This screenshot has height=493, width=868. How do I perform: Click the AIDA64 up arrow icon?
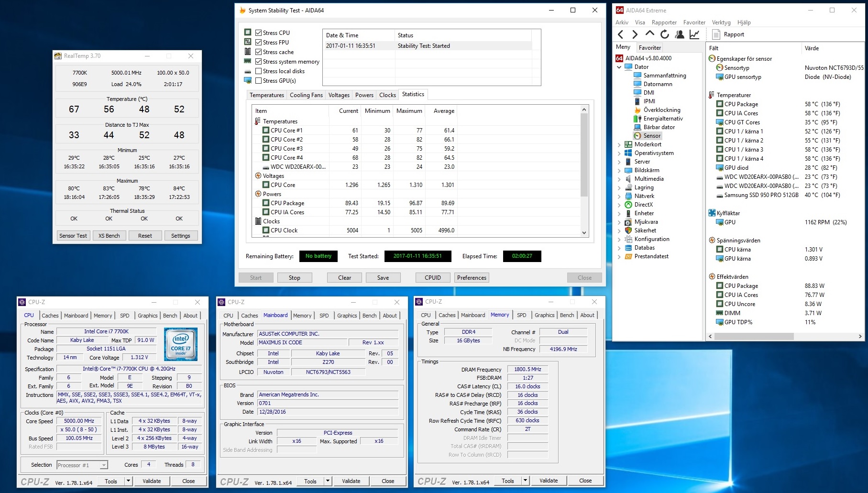click(649, 34)
